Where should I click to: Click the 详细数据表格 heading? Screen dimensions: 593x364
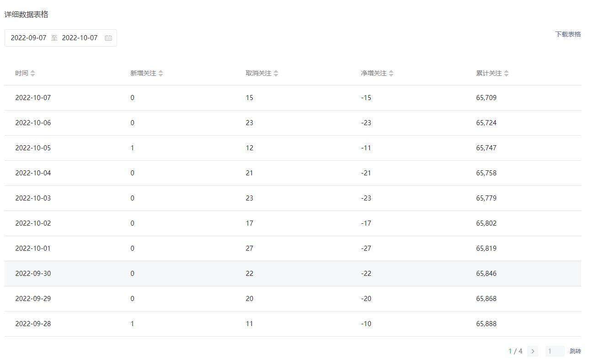(x=27, y=15)
